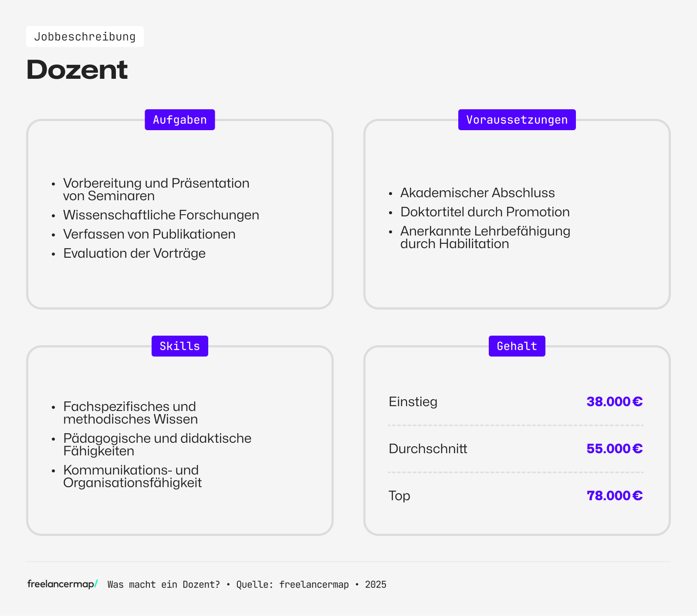Click the Skills label badge
Image resolution: width=697 pixels, height=616 pixels.
tap(179, 346)
